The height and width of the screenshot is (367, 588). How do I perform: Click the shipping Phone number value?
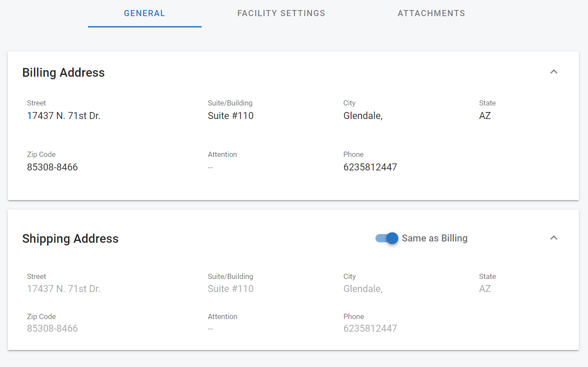(x=370, y=329)
